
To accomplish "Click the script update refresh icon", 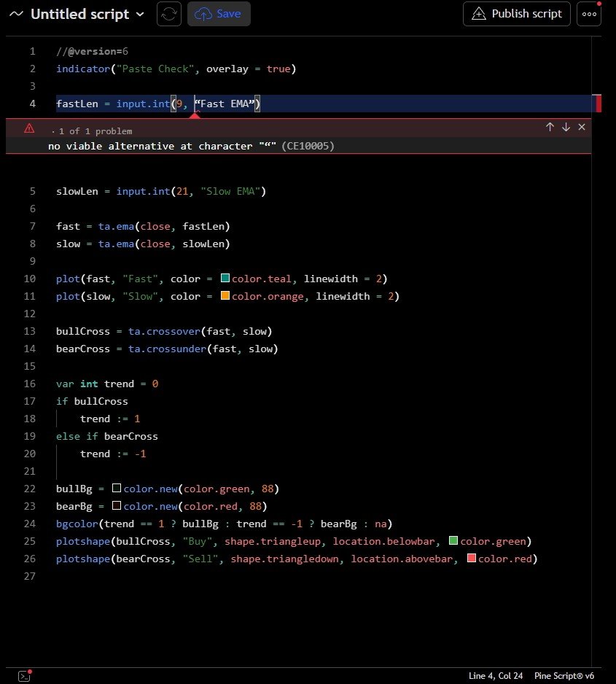I will coord(168,14).
